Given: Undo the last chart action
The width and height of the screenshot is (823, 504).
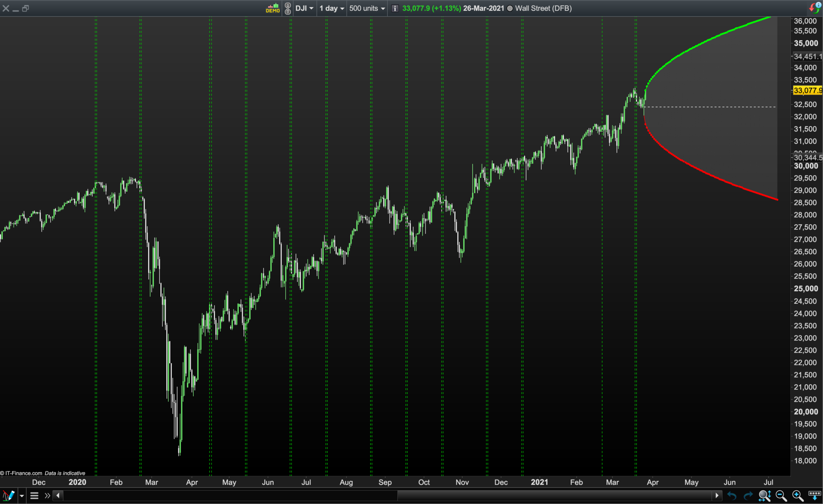Looking at the screenshot, I should tap(732, 496).
